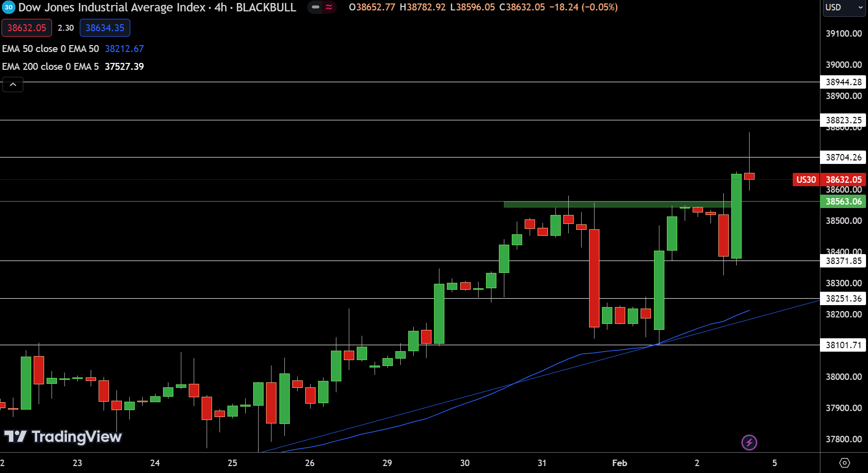This screenshot has height=473, width=868.
Task: Click the TradingView logo watermark link
Action: (x=63, y=436)
